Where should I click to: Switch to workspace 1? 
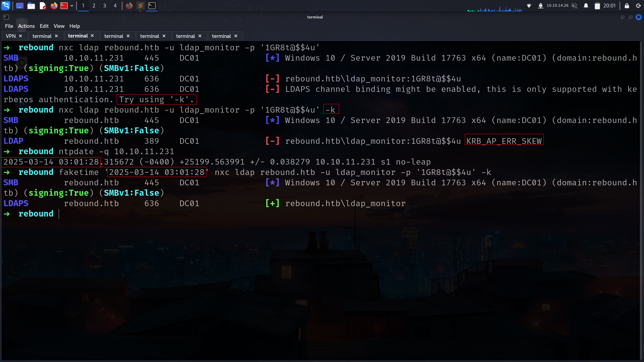83,5
